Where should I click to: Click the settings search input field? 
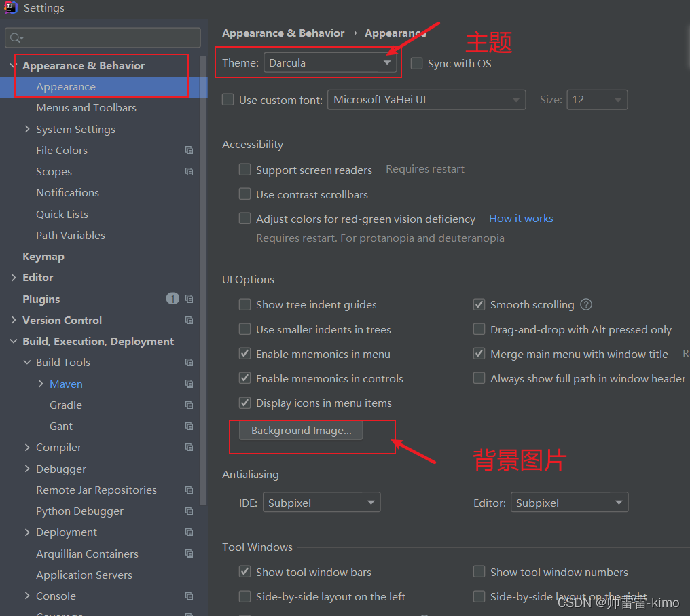103,38
